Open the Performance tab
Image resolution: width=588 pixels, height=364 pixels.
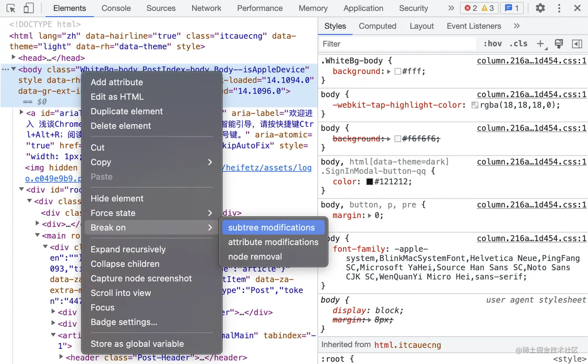pos(260,8)
